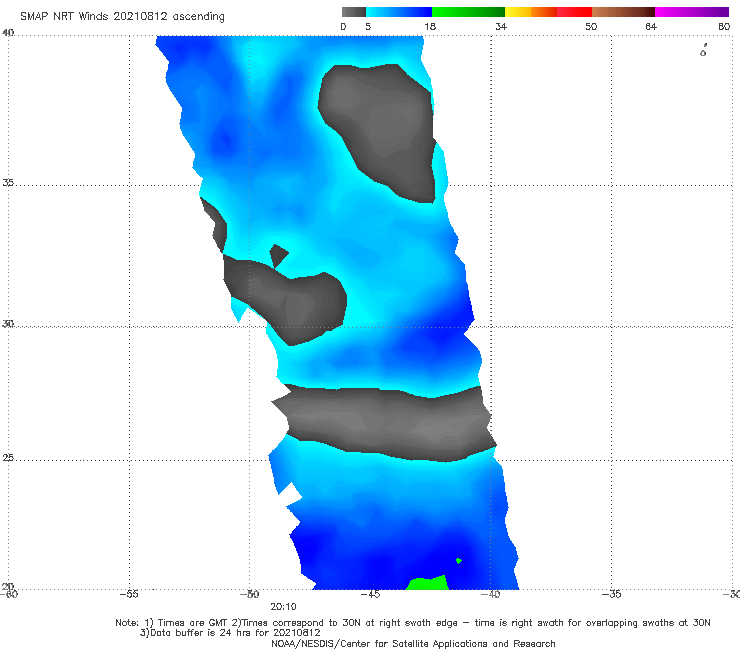Click the latitude axis label '30'
This screenshot has height=650, width=740.
(8, 324)
